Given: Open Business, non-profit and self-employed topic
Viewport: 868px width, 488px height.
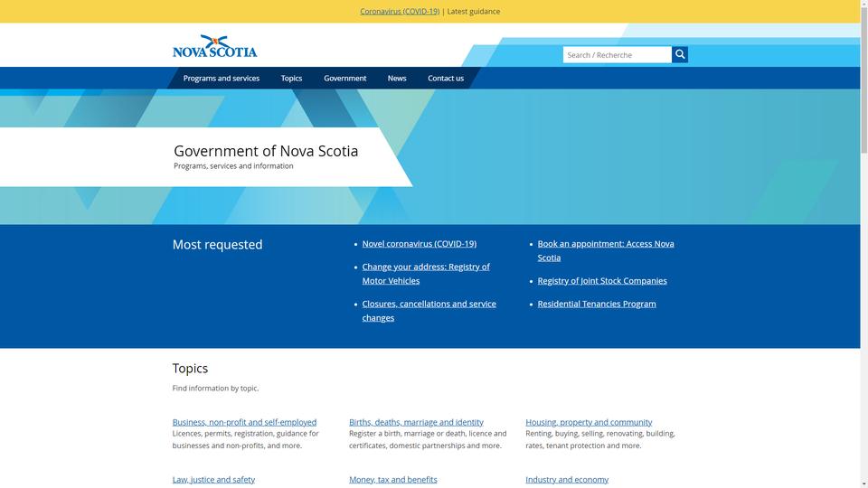Looking at the screenshot, I should [244, 422].
